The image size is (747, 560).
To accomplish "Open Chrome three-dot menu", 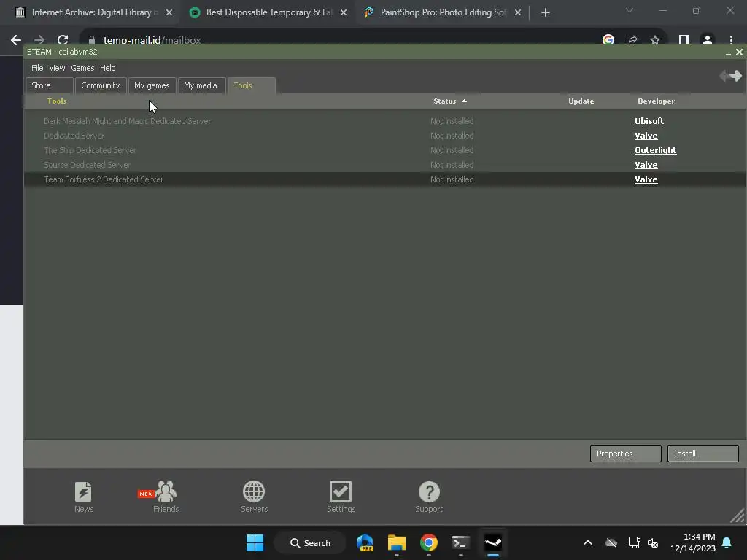I will (x=731, y=40).
